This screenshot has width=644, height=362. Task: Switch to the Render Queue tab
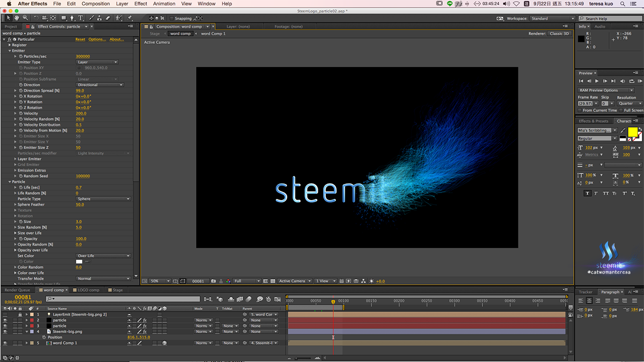tap(17, 290)
